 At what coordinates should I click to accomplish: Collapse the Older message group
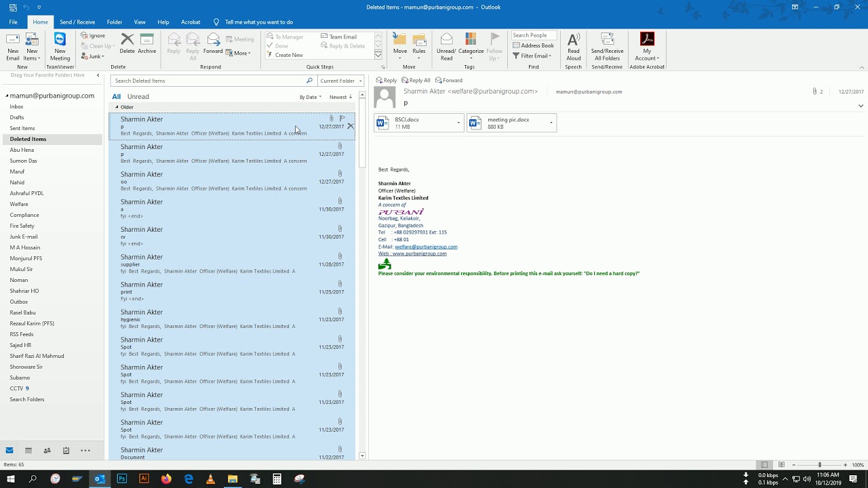point(117,107)
